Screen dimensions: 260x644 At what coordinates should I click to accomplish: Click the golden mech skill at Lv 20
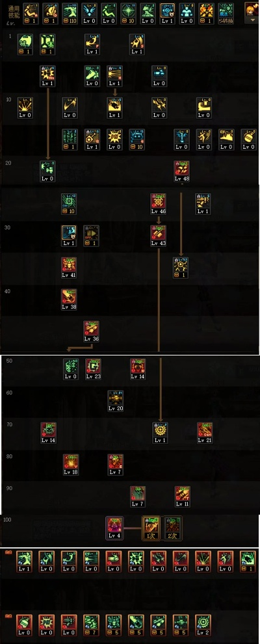click(116, 398)
